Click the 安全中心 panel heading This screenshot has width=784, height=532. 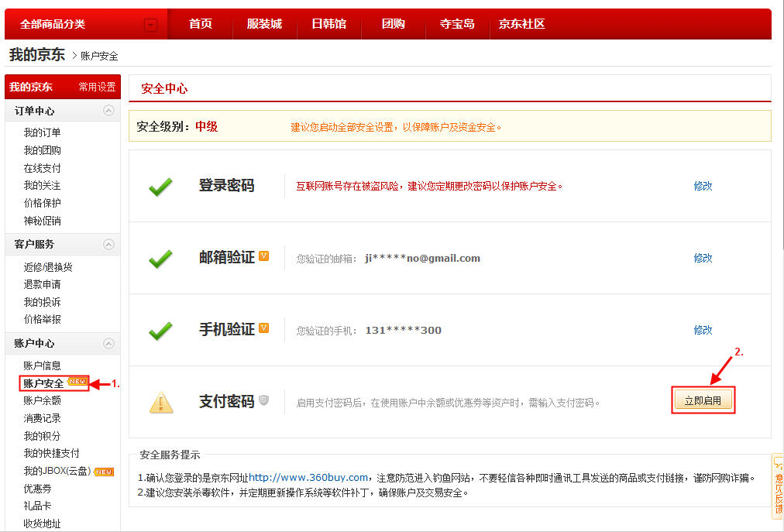point(164,88)
